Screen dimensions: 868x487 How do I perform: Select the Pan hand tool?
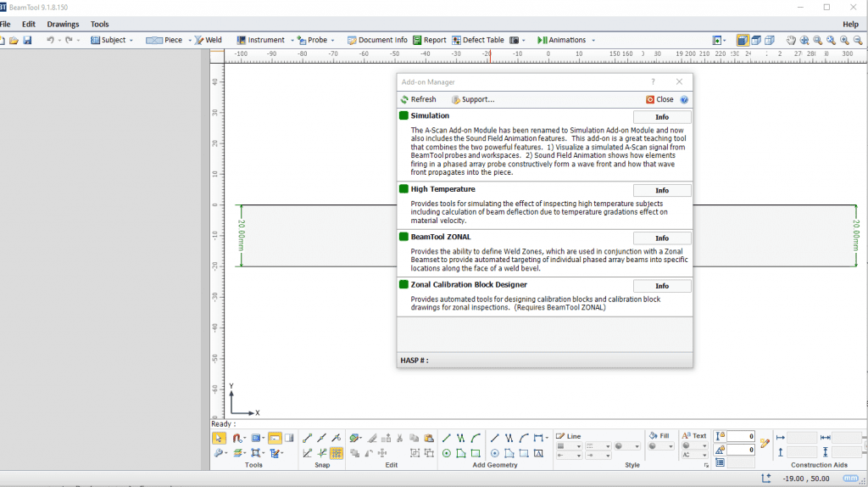791,40
